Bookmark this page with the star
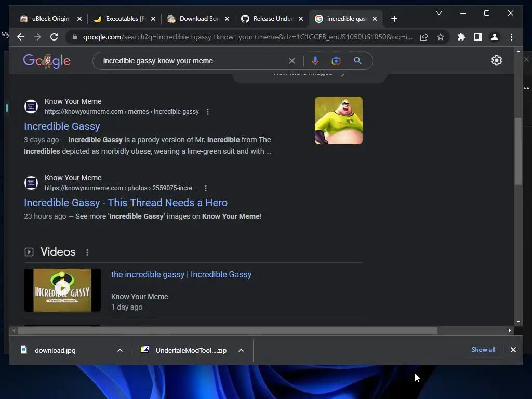 coord(441,37)
